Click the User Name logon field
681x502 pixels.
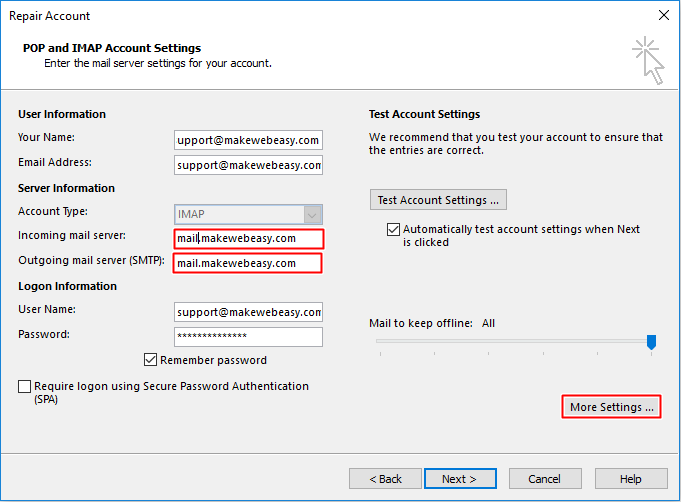(x=247, y=312)
